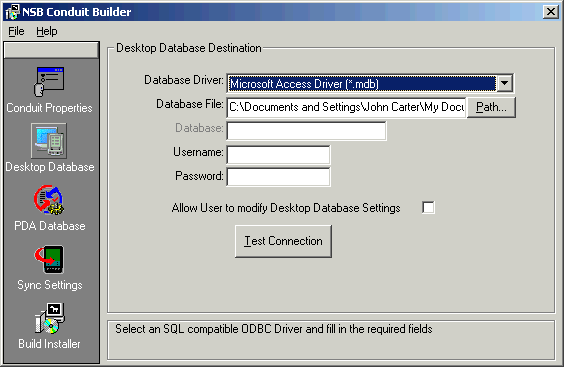The width and height of the screenshot is (564, 367).
Task: Click the 'Desktop Database Destination' group title
Action: (189, 48)
